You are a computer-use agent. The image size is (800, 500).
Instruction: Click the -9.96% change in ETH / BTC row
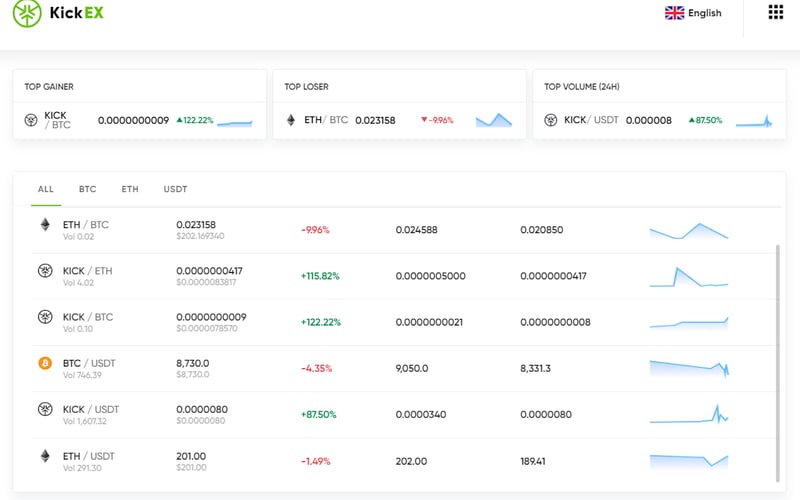(315, 230)
